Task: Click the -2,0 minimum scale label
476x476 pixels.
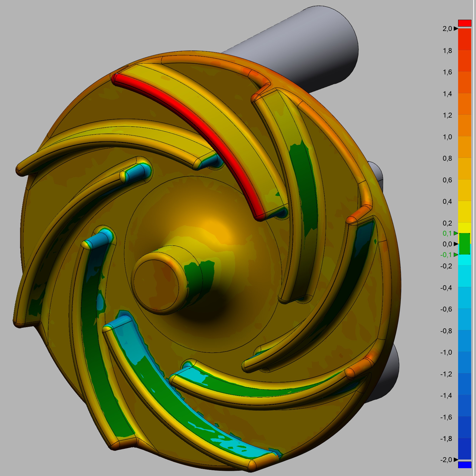Action: 446,459
